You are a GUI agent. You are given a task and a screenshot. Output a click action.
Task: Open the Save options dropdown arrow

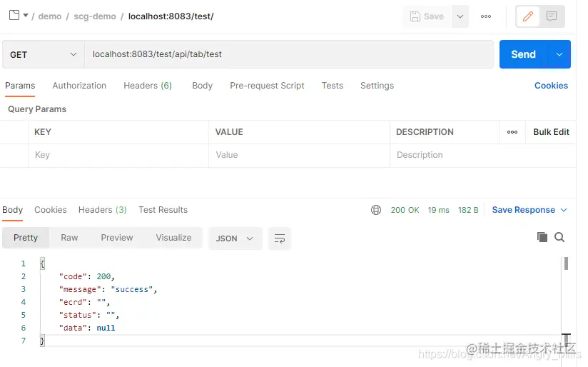pos(460,16)
